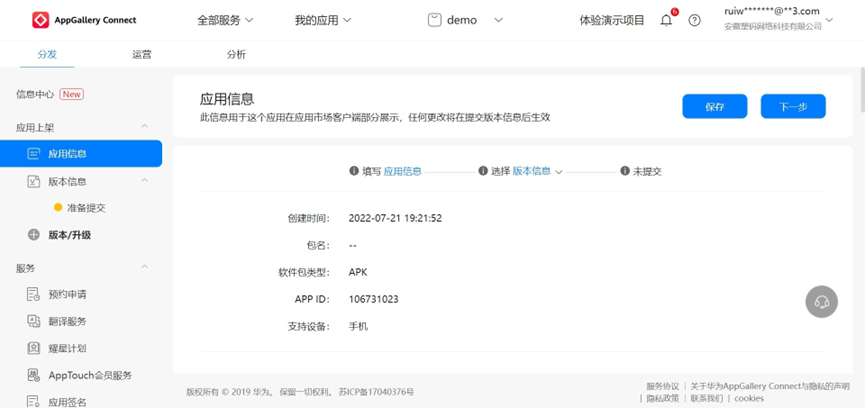Screen dimensions: 865x408
Task: Click the 应用签名 icon
Action: click(x=34, y=402)
